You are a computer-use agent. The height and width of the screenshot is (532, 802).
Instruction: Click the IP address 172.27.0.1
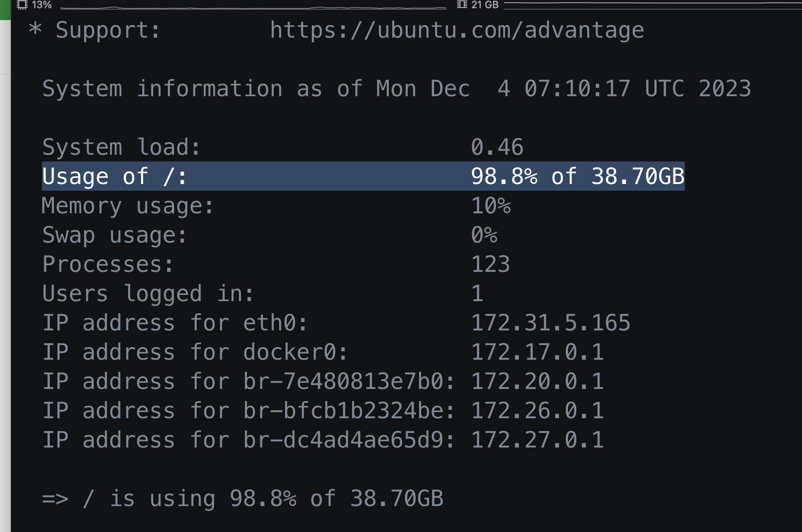click(537, 440)
